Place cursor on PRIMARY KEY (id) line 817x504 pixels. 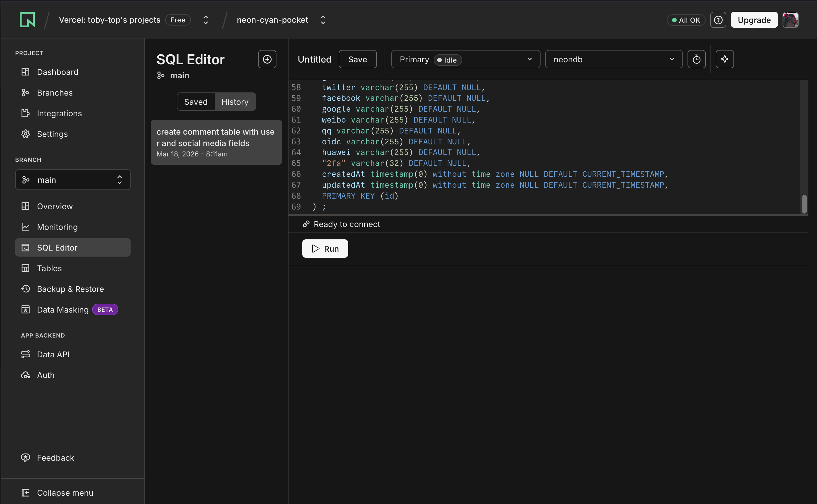(360, 196)
